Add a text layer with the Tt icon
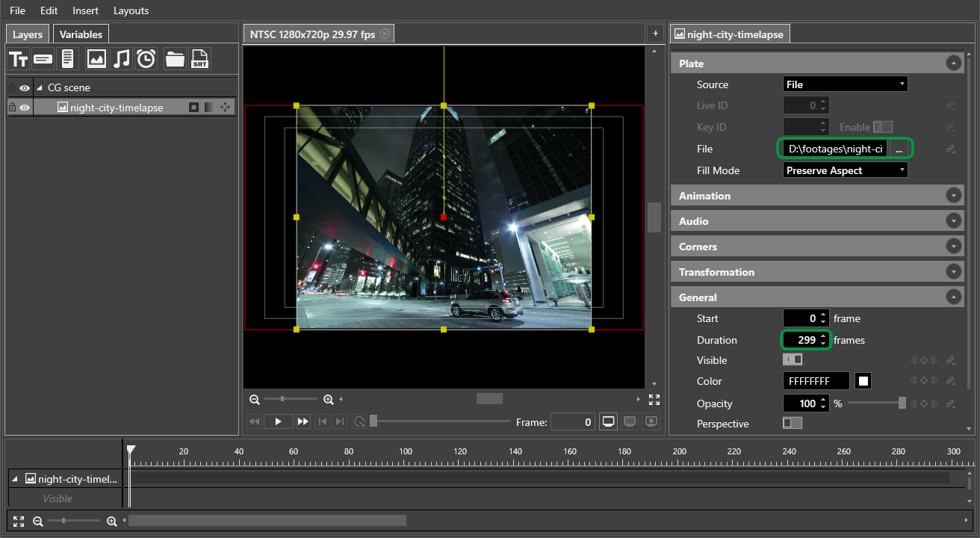Image resolution: width=980 pixels, height=538 pixels. pos(19,59)
